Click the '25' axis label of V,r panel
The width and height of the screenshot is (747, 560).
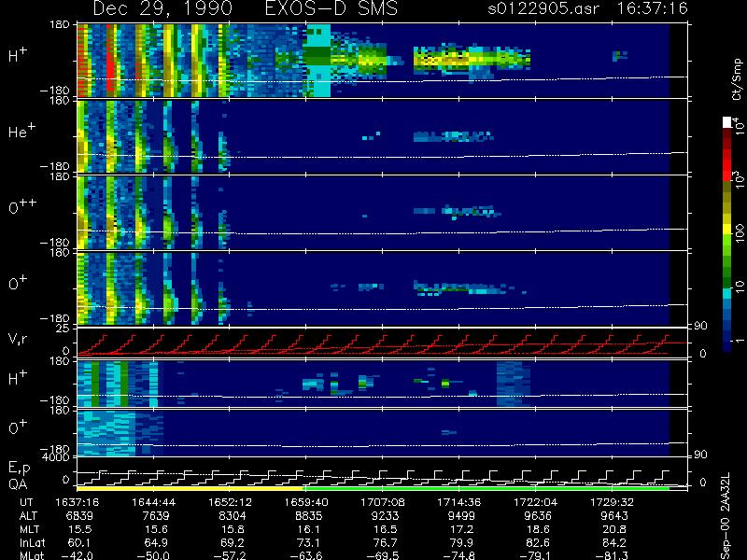pyautogui.click(x=64, y=329)
